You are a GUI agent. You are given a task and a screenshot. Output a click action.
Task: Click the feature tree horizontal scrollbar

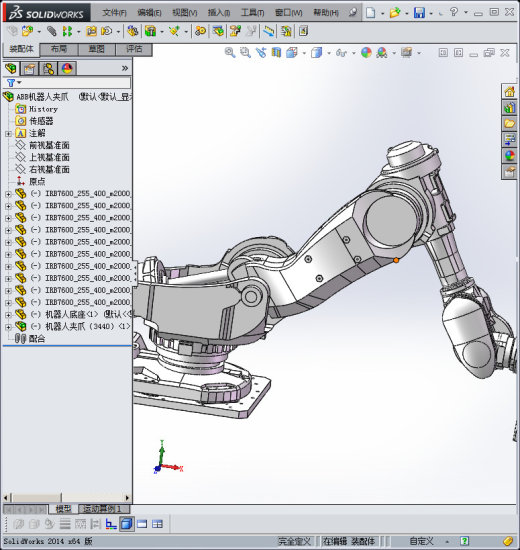(67, 497)
